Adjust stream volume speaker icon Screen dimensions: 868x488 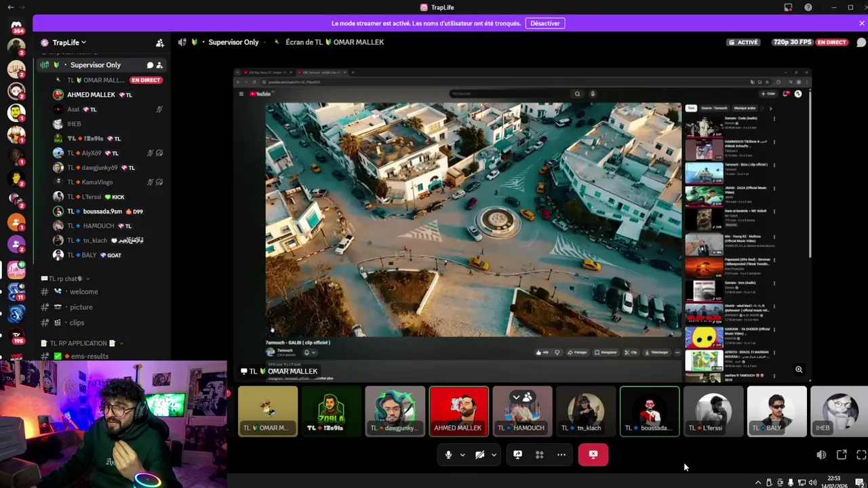821,455
